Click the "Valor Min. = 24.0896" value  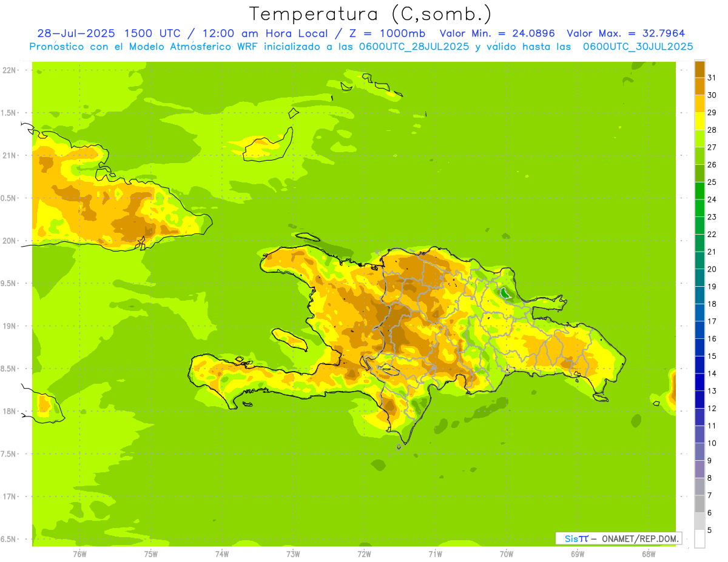pos(497,33)
